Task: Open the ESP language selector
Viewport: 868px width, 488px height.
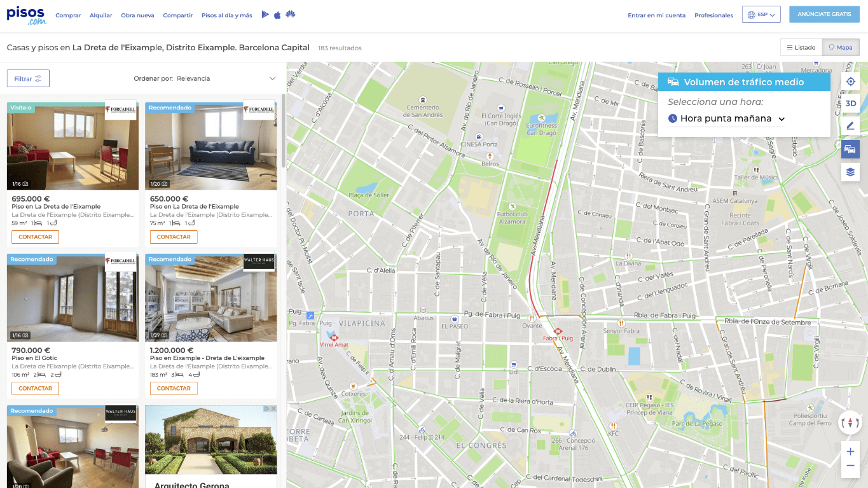Action: [x=761, y=15]
